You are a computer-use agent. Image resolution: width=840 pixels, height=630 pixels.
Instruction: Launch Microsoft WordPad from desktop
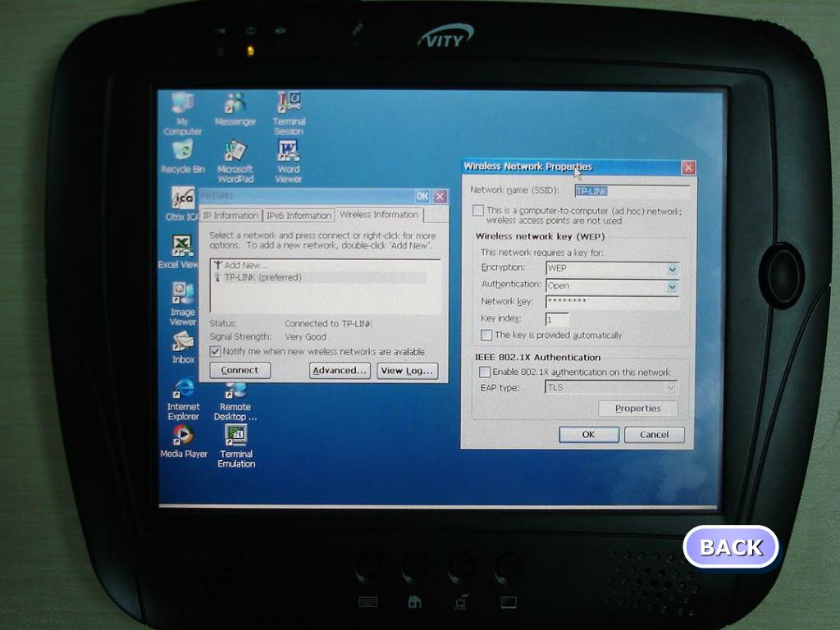tap(235, 162)
